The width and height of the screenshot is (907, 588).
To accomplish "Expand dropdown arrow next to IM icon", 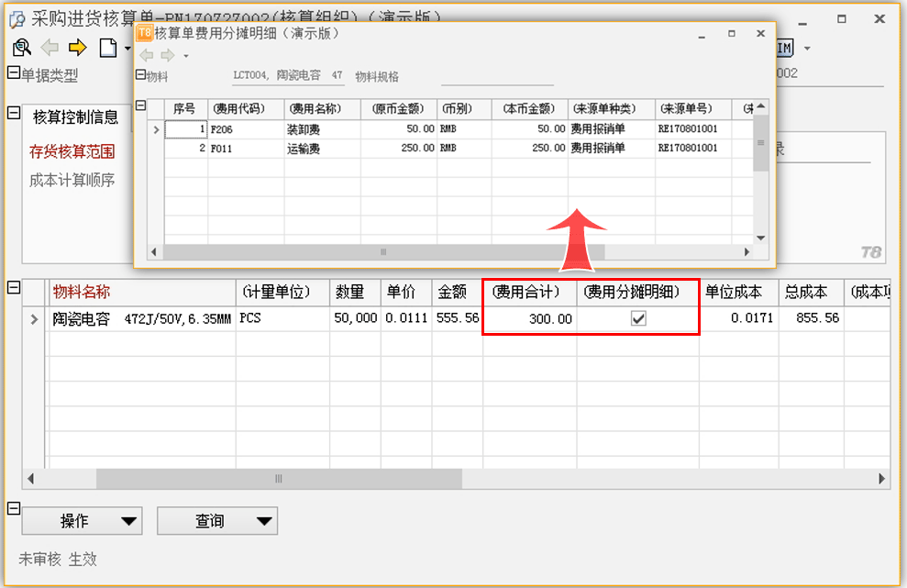I will [x=807, y=48].
